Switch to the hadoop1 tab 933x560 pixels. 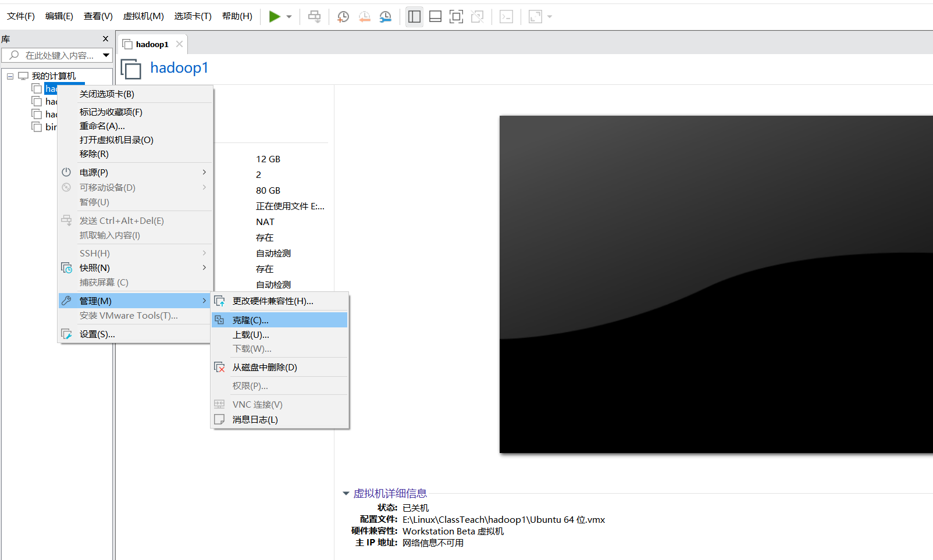click(x=152, y=44)
